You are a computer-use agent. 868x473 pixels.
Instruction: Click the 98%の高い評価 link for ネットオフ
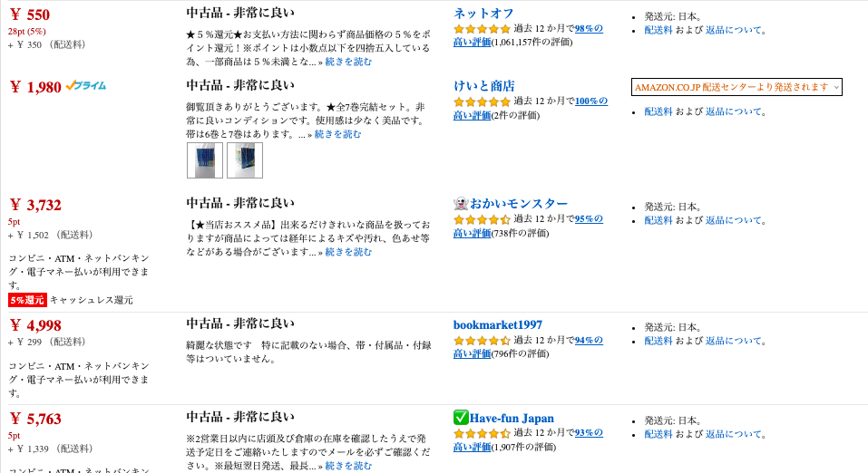pos(528,35)
